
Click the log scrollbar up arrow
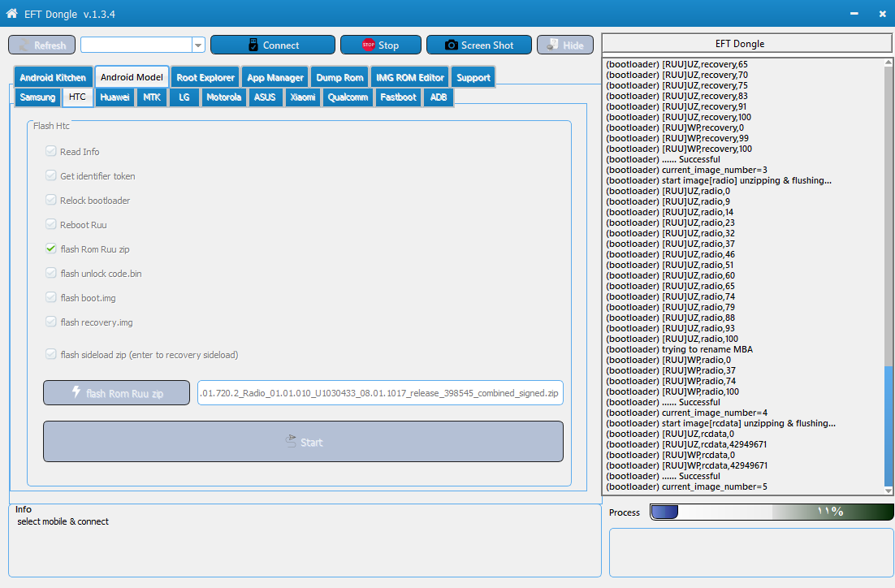889,63
